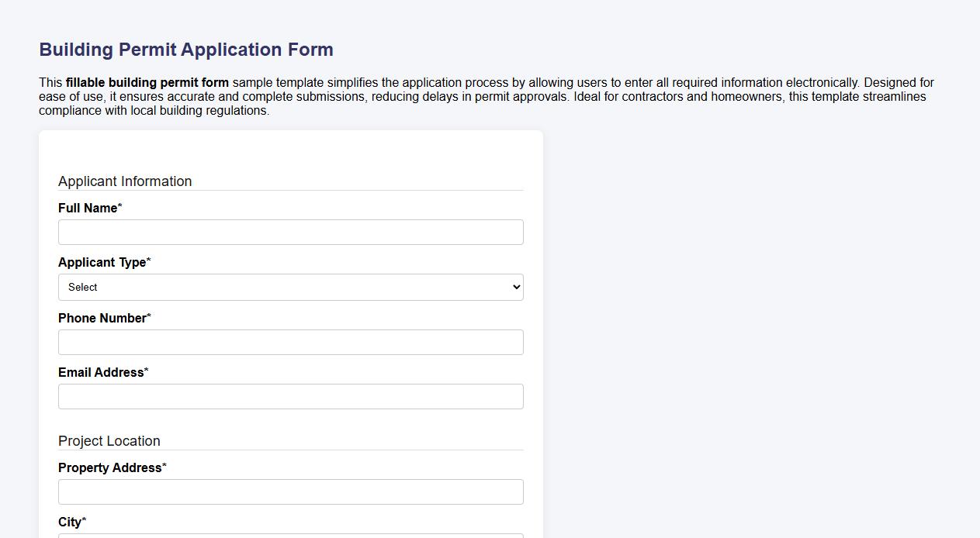This screenshot has height=538, width=980.
Task: Click the Full Name input field
Action: pyautogui.click(x=290, y=231)
